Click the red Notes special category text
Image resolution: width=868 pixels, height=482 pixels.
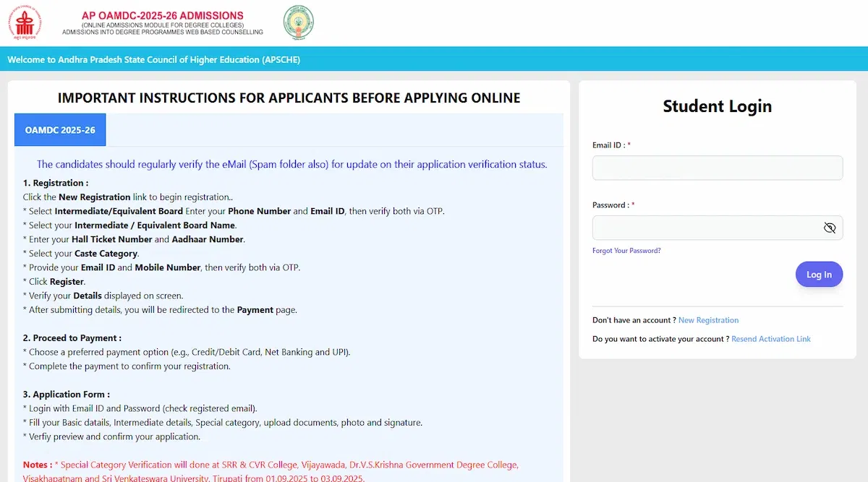click(x=271, y=471)
